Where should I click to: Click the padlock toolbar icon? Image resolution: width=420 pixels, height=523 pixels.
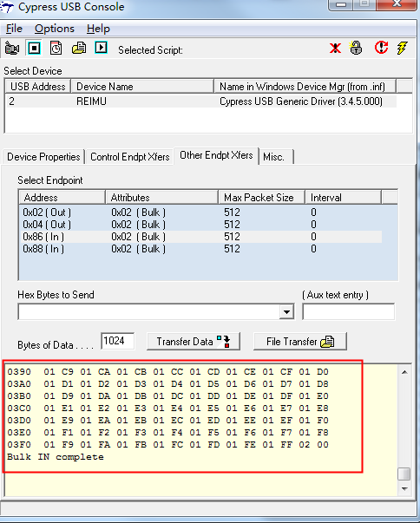click(x=356, y=48)
